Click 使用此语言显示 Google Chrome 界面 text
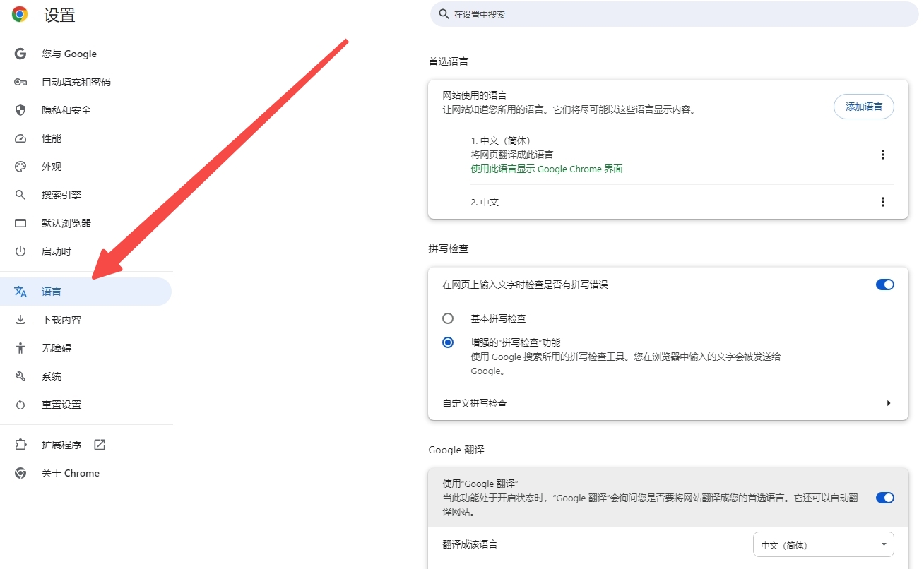Screen dimensions: 924x569 pos(547,169)
